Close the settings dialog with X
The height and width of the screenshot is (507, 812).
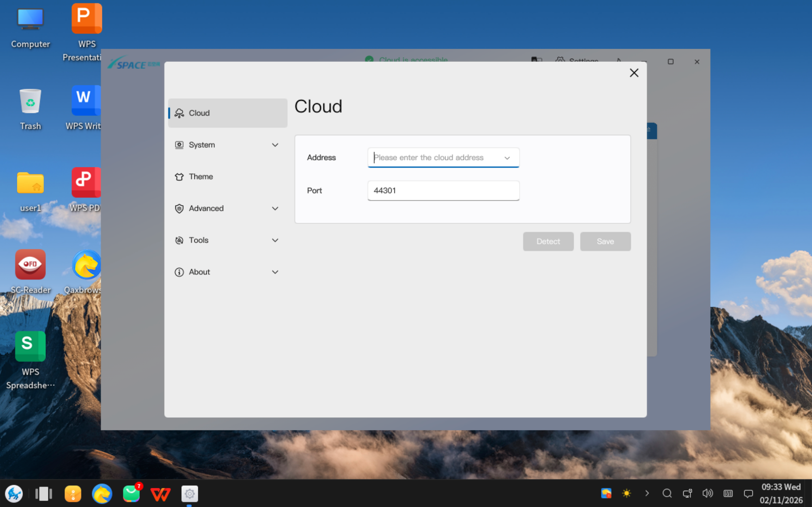click(634, 73)
